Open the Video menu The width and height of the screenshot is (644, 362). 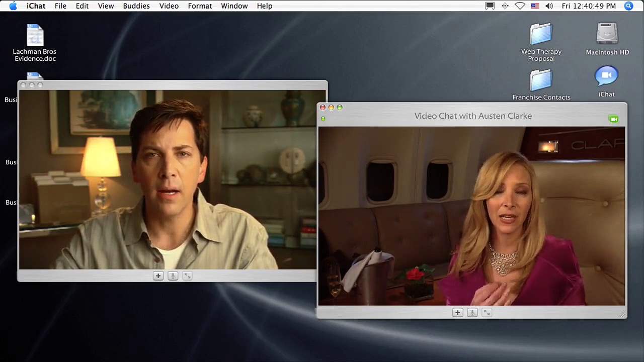click(x=169, y=6)
